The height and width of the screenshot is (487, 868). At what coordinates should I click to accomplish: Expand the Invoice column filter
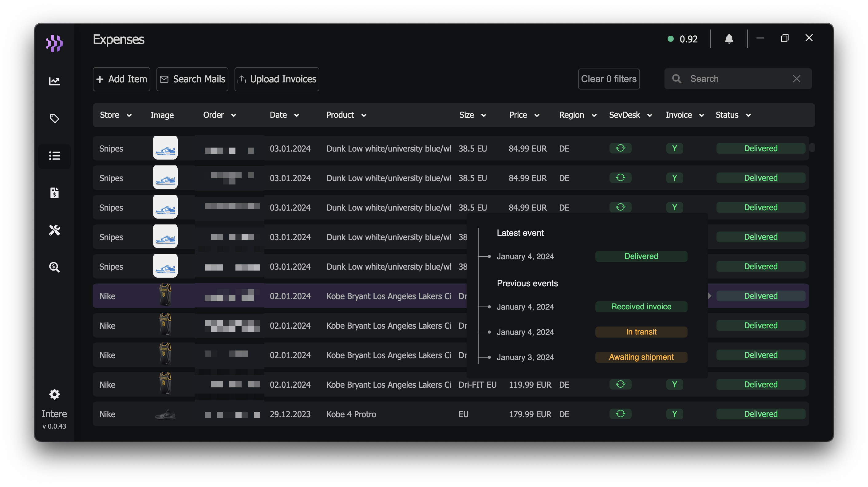(x=702, y=115)
